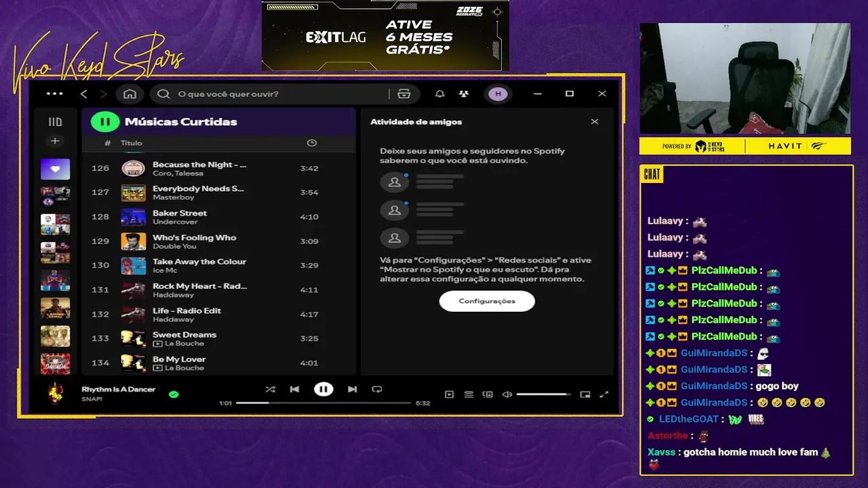Click the Configurações button
This screenshot has width=868, height=488.
[487, 301]
